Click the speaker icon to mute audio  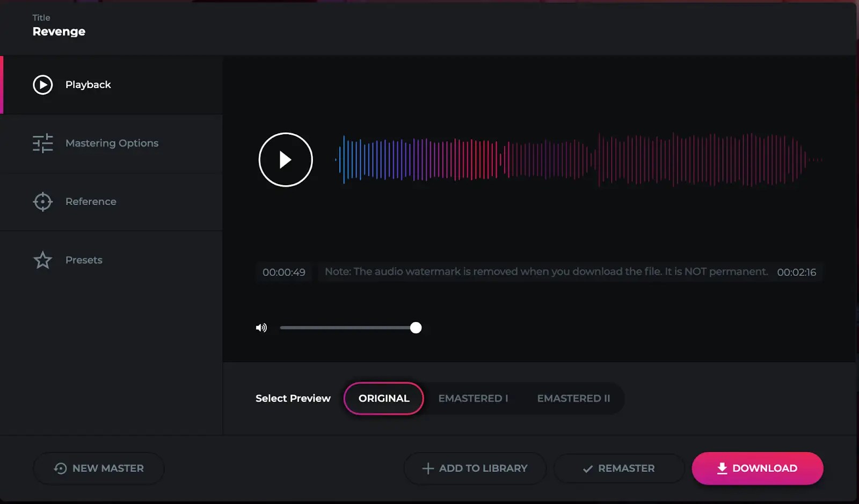click(261, 327)
